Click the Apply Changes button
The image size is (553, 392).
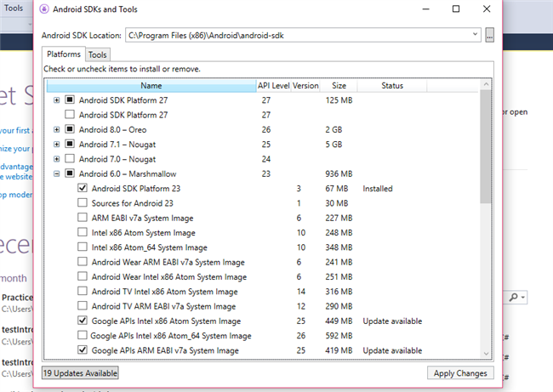(x=460, y=373)
